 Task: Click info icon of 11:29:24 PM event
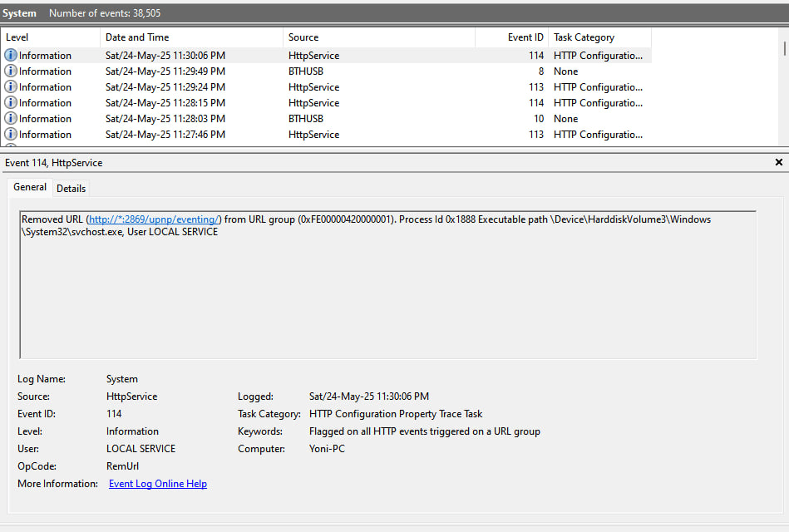point(11,86)
